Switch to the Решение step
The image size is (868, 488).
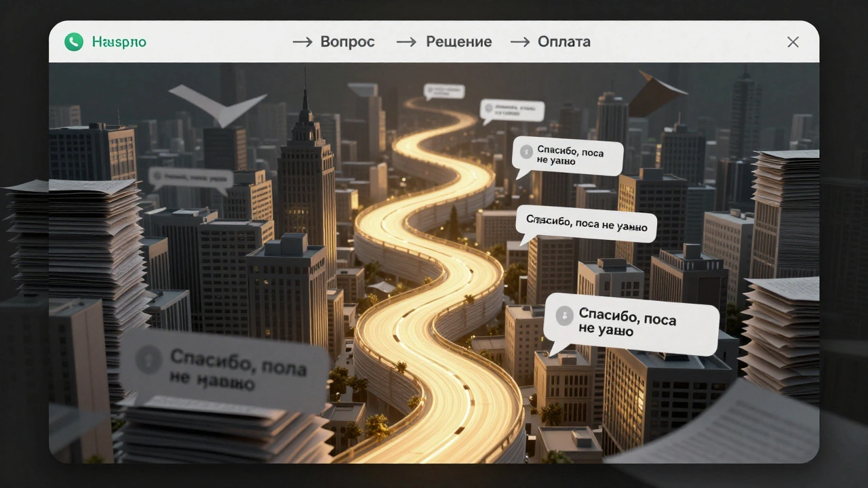458,42
